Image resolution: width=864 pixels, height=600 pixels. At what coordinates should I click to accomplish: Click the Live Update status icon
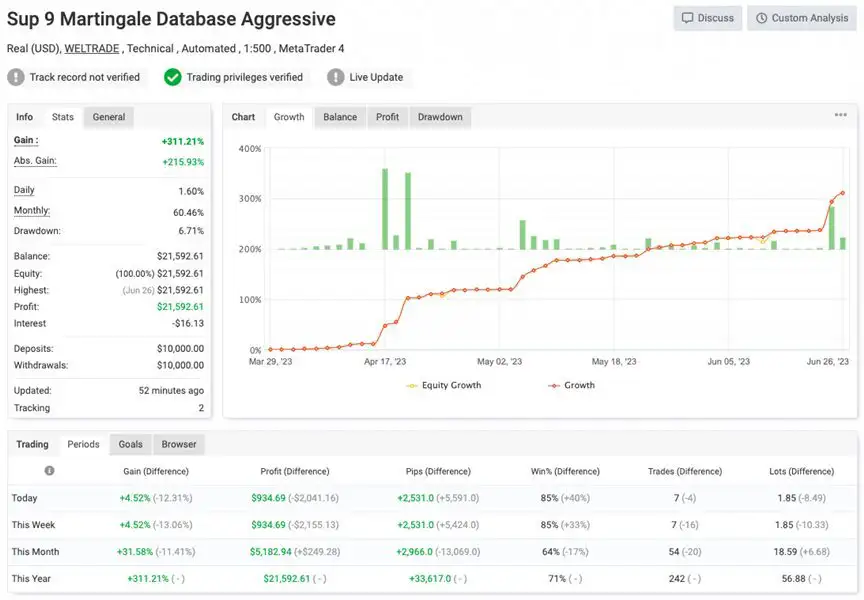335,77
